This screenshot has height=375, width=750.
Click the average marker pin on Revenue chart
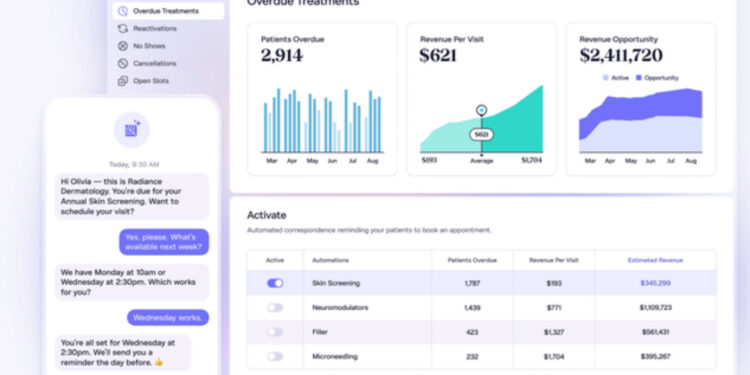click(481, 110)
